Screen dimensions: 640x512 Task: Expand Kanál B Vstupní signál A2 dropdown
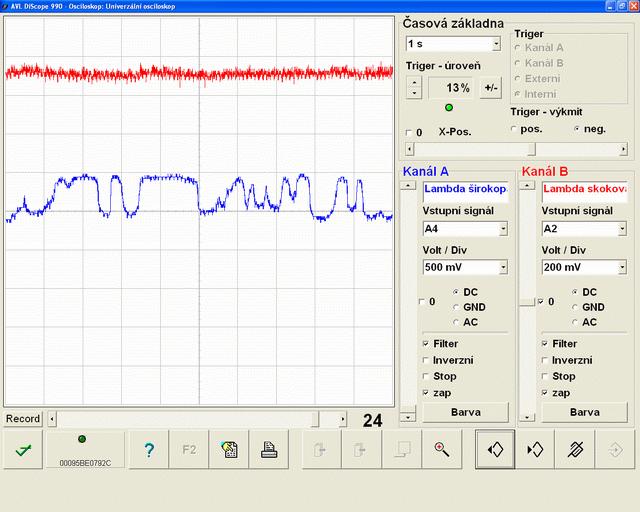(x=621, y=229)
